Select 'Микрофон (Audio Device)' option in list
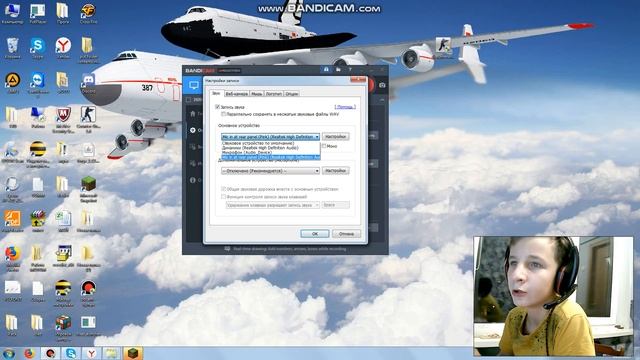 coord(271,152)
